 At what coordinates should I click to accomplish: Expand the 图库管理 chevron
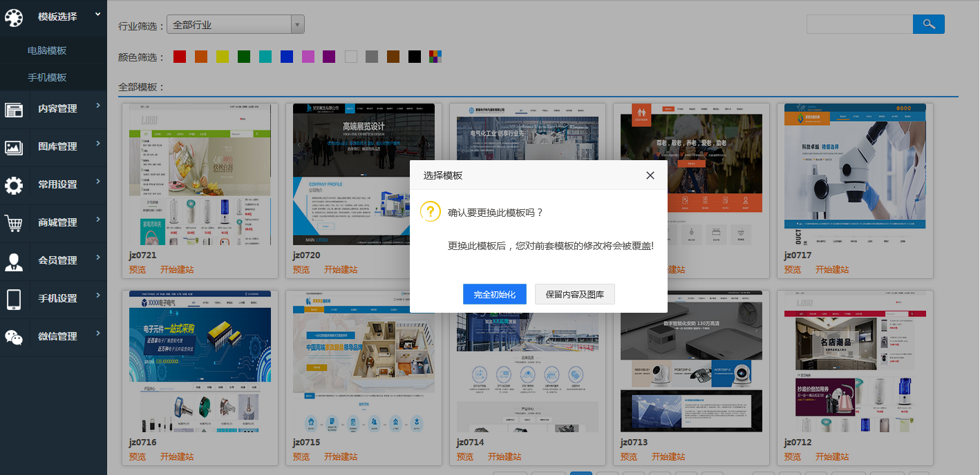tap(98, 144)
